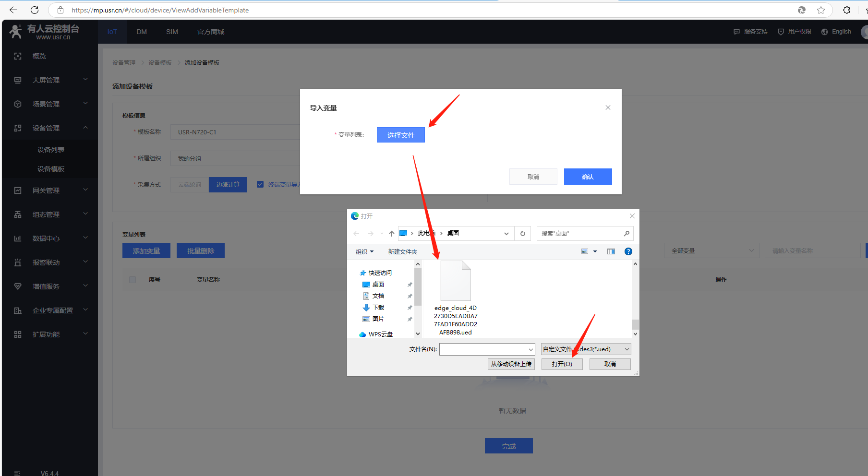Open WPS云盘 in the file dialog tree
Image resolution: width=868 pixels, height=476 pixels.
click(380, 334)
